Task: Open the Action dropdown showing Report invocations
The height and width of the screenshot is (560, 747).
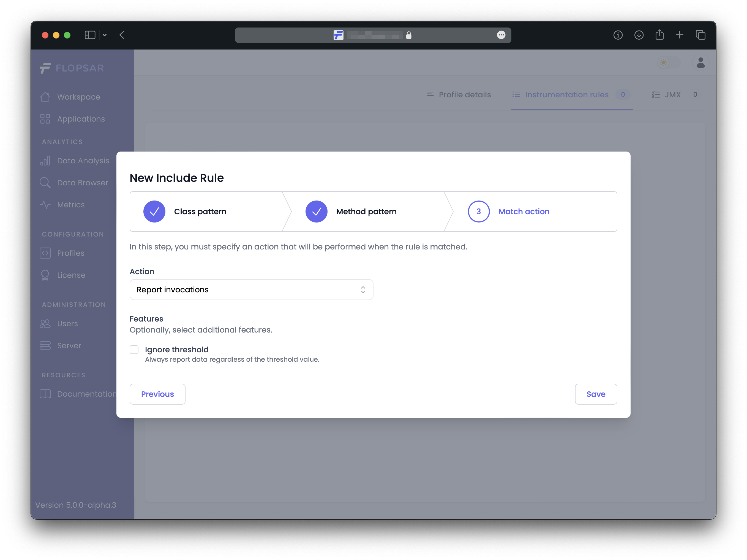Action: pyautogui.click(x=251, y=290)
